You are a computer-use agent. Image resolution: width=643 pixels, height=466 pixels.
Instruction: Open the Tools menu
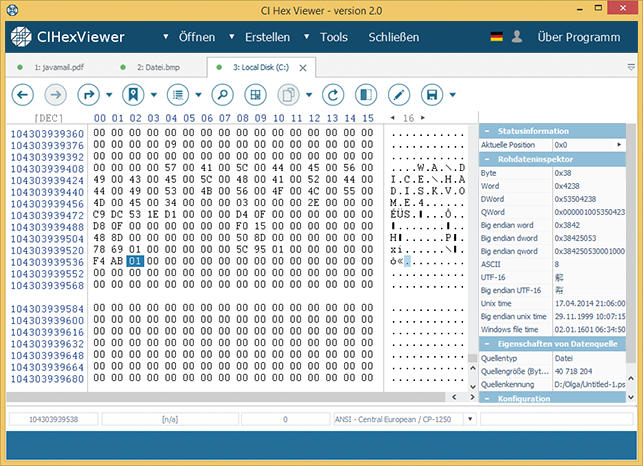[334, 37]
